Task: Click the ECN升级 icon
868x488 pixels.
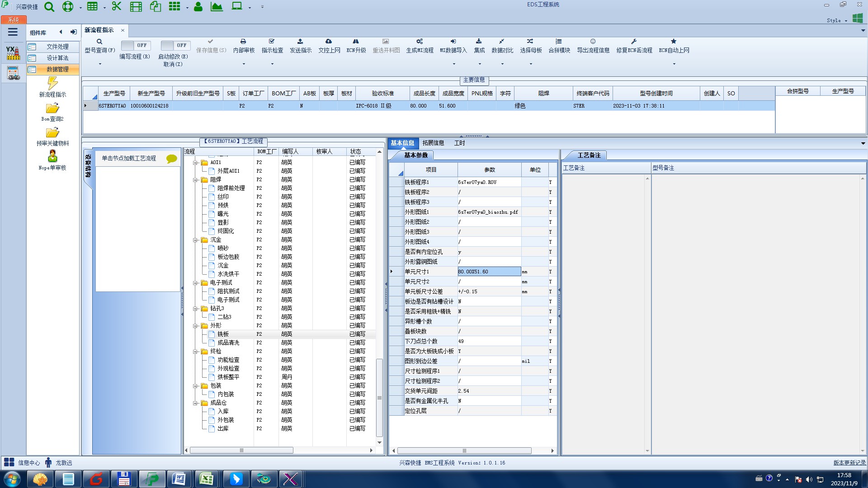Action: 356,42
